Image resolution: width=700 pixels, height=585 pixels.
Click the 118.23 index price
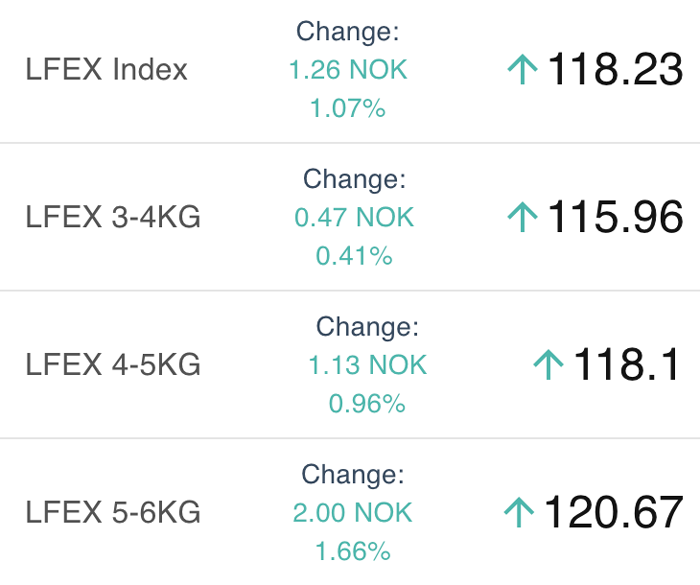coord(615,69)
